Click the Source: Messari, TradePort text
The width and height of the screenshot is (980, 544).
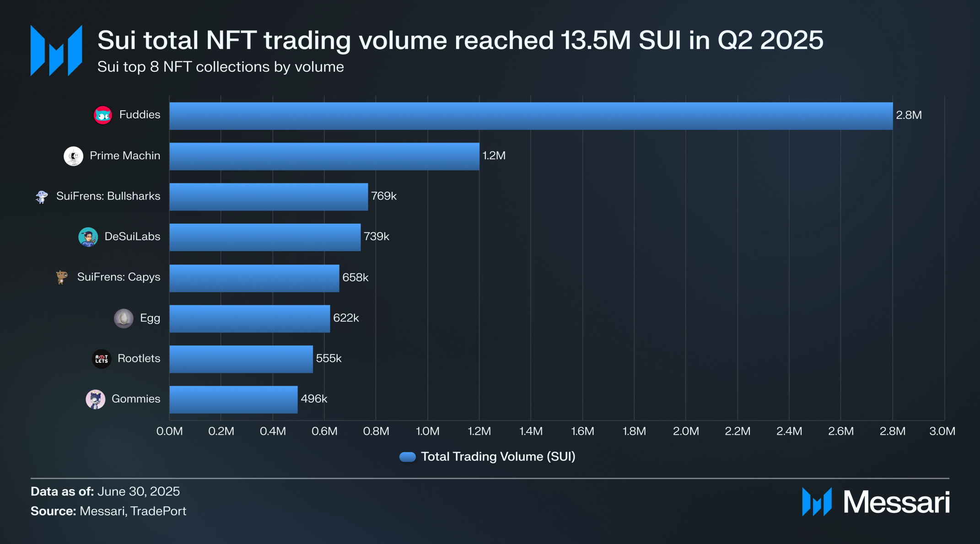point(108,511)
